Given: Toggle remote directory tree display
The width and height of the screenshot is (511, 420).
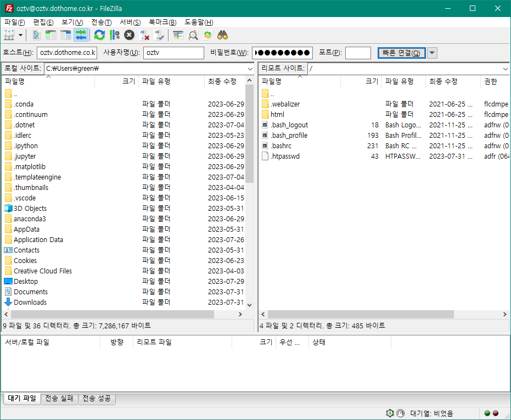Looking at the screenshot, I should pos(66,35).
